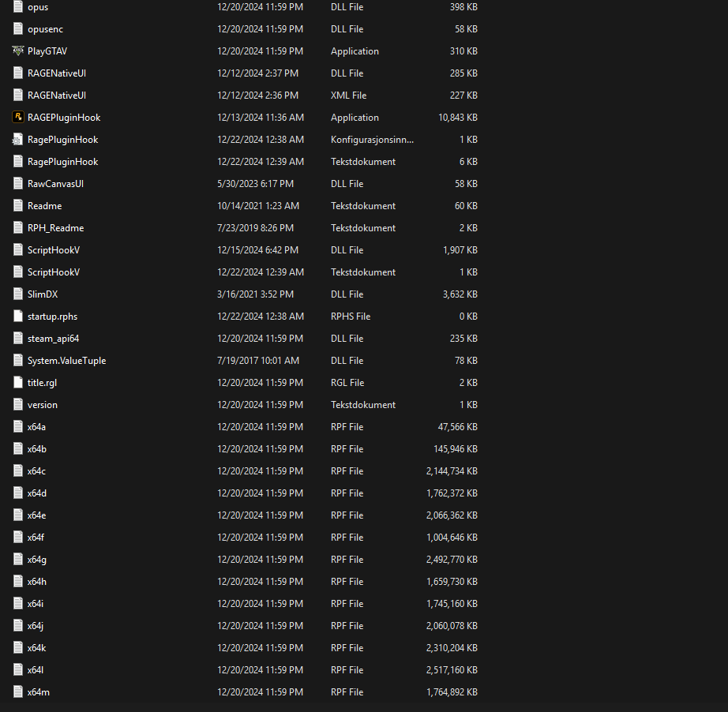Select the PlayGTAV file name
The height and width of the screenshot is (712, 728).
[47, 51]
